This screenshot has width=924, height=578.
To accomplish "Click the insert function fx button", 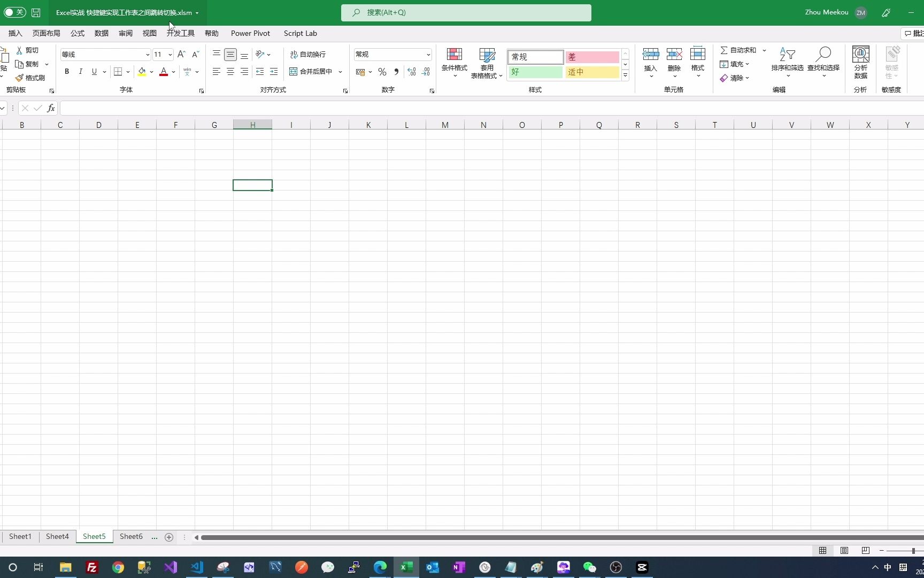I will [x=51, y=108].
